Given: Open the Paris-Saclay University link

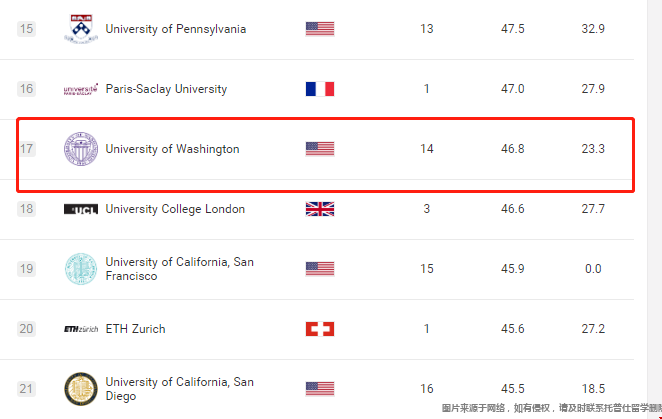Looking at the screenshot, I should coord(166,89).
